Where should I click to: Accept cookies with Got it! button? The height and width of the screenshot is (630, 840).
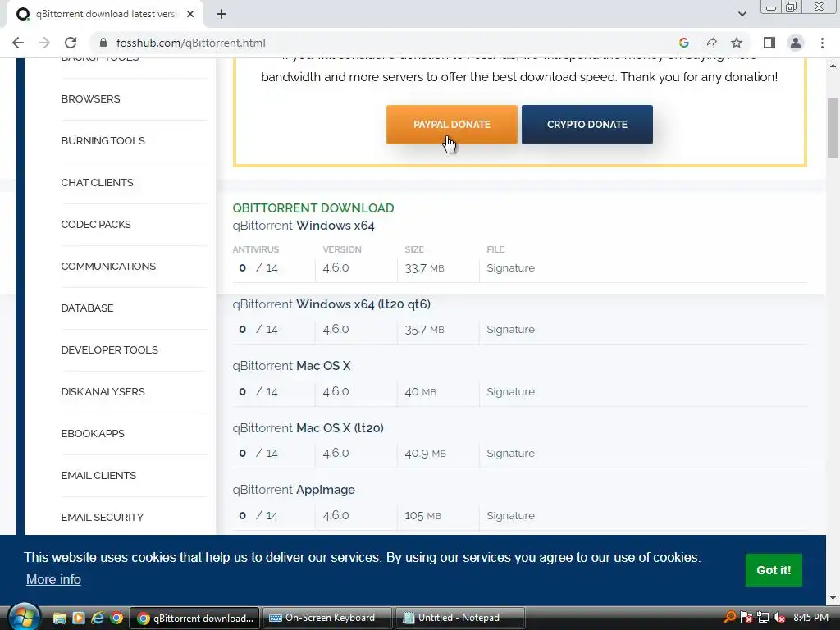pyautogui.click(x=774, y=570)
